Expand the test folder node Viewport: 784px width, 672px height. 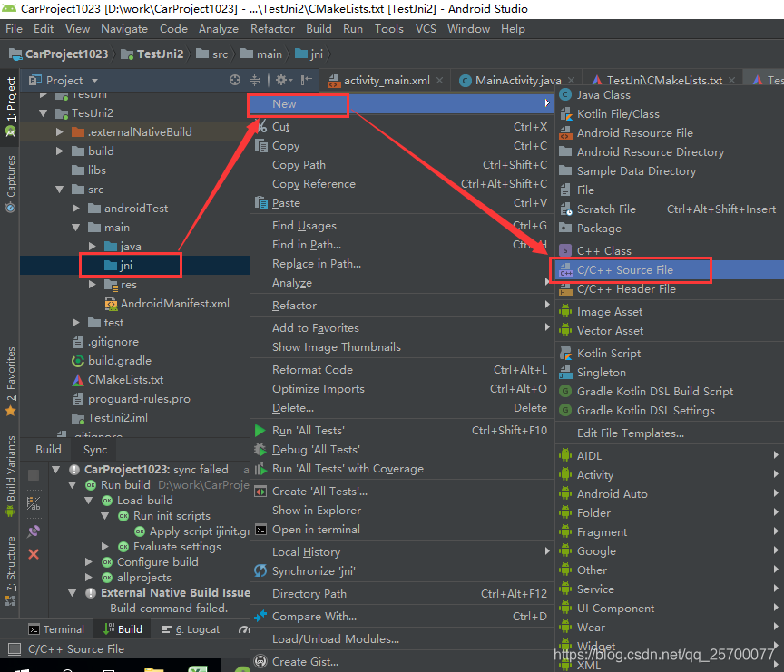coord(76,322)
